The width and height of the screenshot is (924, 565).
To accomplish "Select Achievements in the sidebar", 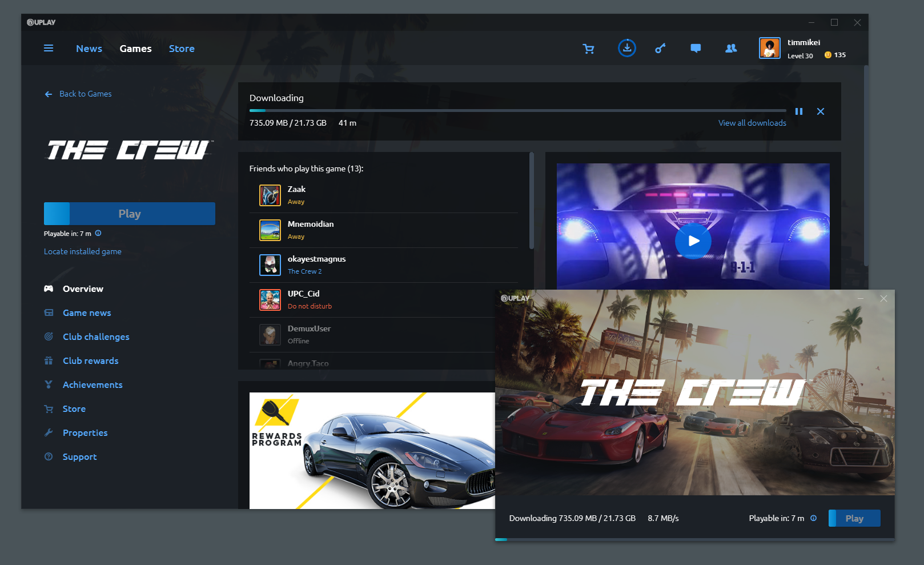I will pyautogui.click(x=93, y=384).
